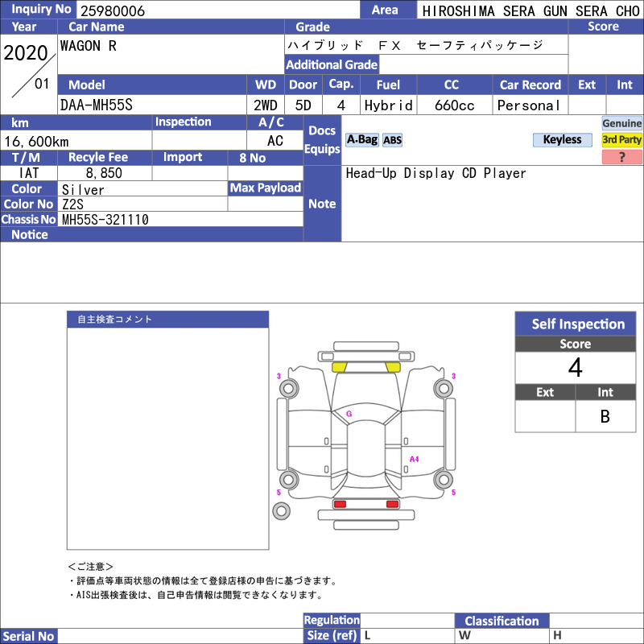
Task: Select the Self Inspection header
Action: point(576,324)
